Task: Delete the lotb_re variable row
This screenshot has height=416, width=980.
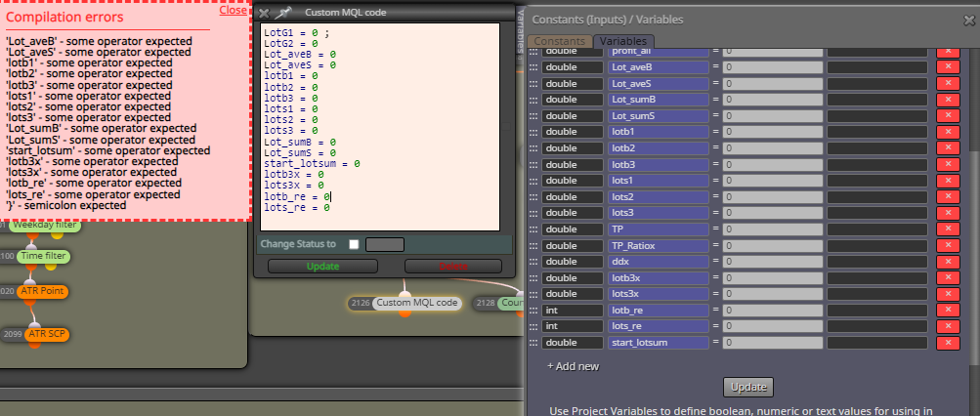Action: point(948,310)
